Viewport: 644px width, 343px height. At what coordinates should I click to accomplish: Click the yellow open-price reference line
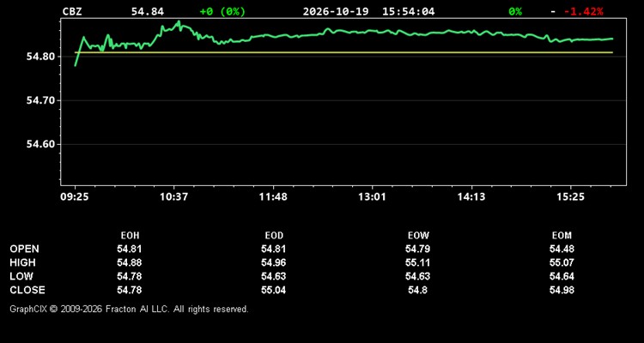343,52
